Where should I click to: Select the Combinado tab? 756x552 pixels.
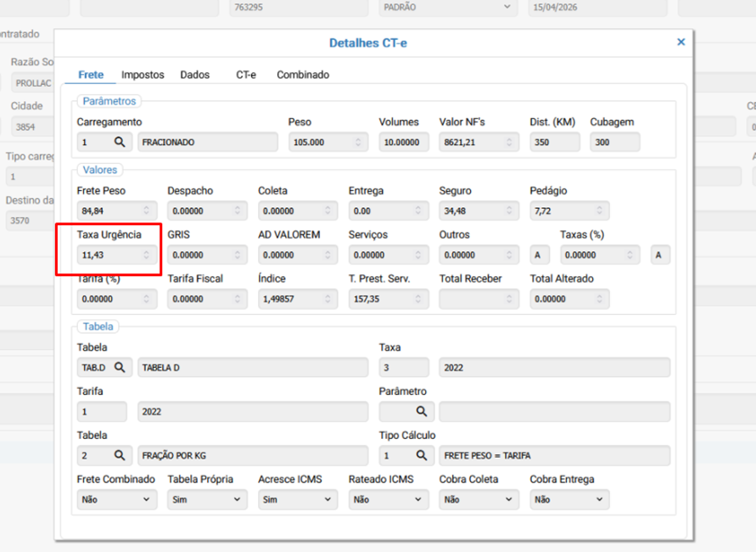click(x=303, y=75)
